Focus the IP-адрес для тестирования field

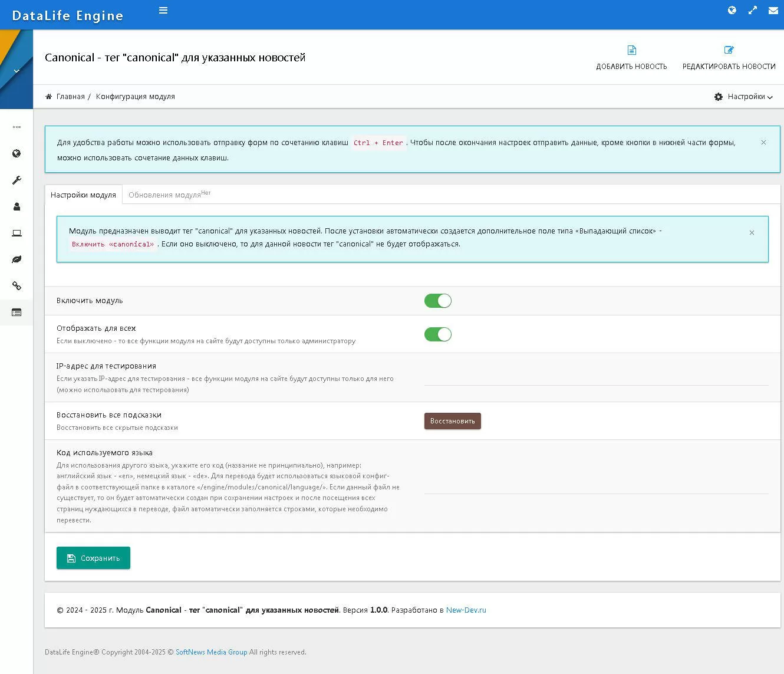(597, 377)
